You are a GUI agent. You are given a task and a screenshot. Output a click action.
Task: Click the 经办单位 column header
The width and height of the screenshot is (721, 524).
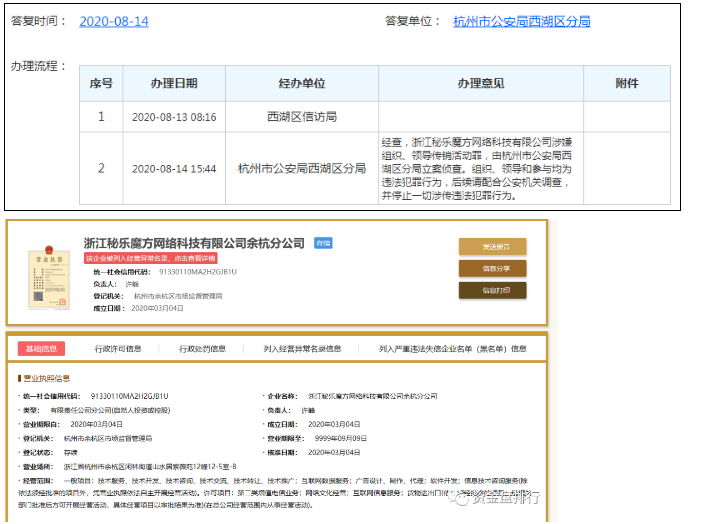302,83
